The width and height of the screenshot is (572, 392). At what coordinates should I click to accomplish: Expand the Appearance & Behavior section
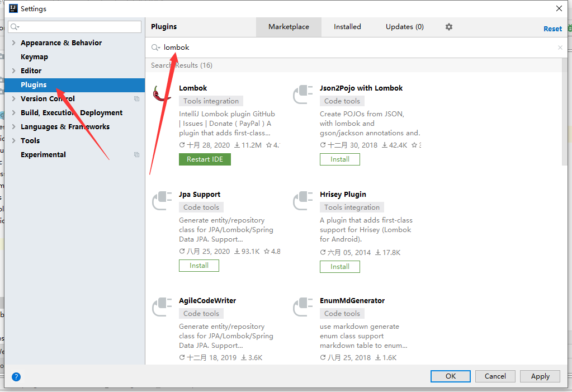[x=13, y=42]
